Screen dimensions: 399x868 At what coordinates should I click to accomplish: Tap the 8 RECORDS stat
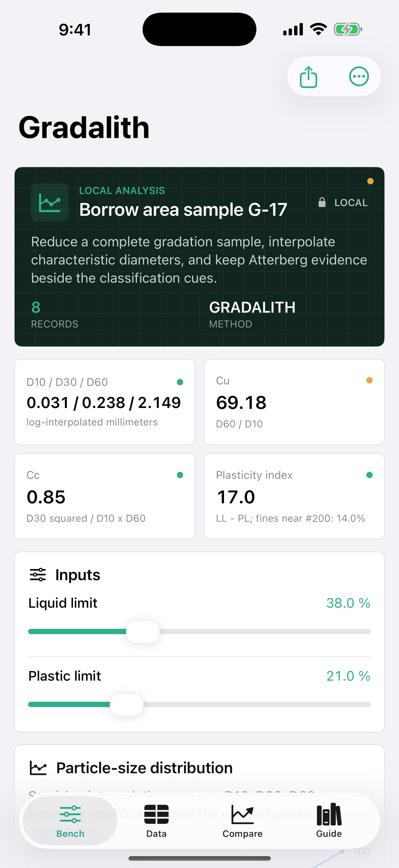(x=54, y=314)
